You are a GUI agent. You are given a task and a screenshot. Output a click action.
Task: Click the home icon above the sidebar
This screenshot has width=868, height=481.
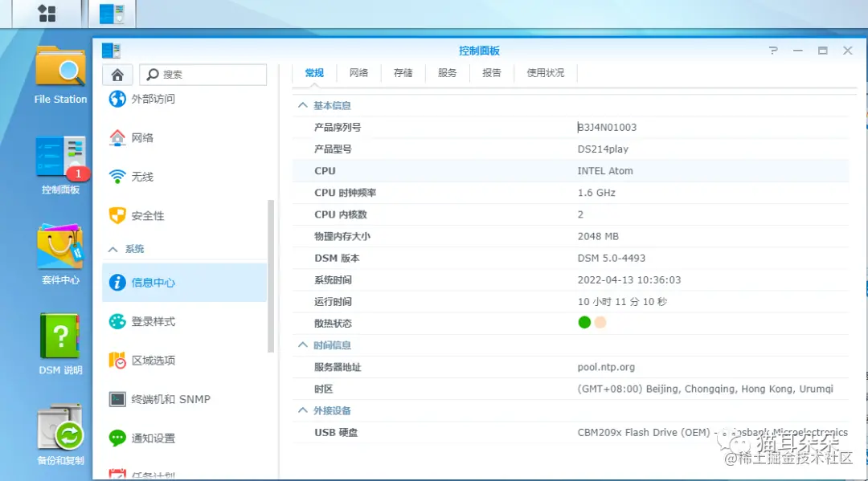117,74
